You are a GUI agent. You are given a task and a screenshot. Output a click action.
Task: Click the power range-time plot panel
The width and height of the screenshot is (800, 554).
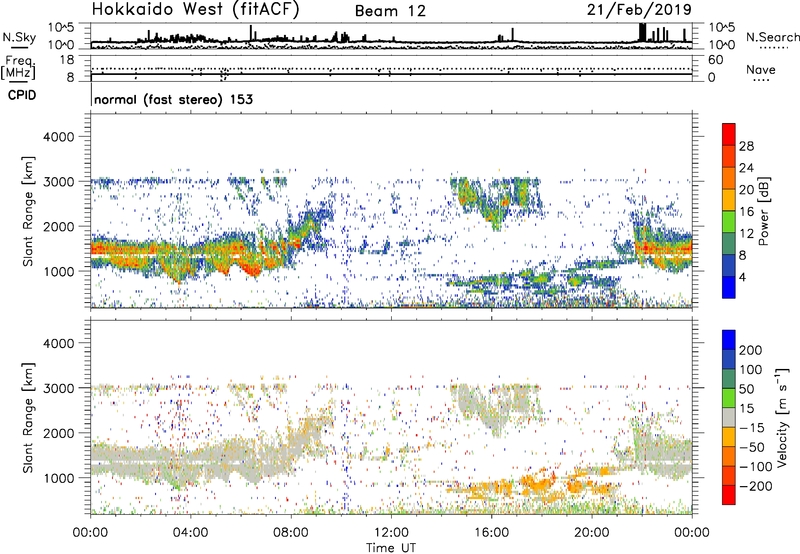391,210
